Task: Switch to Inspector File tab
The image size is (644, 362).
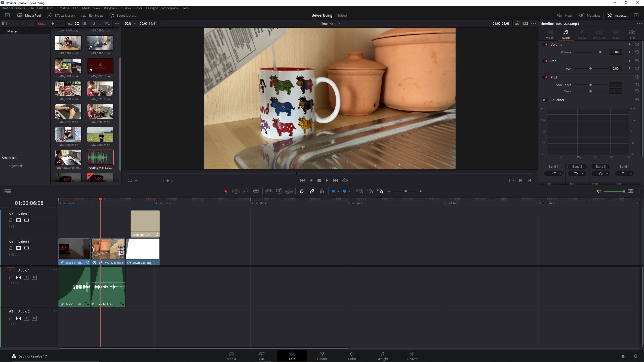Action: pyautogui.click(x=632, y=34)
